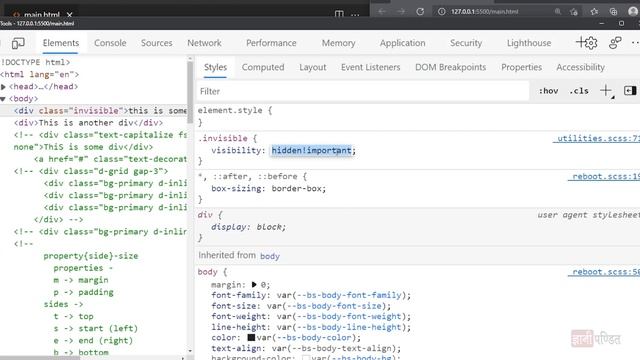This screenshot has width=640, height=360.
Task: Click the styles Filter input
Action: click(x=362, y=91)
